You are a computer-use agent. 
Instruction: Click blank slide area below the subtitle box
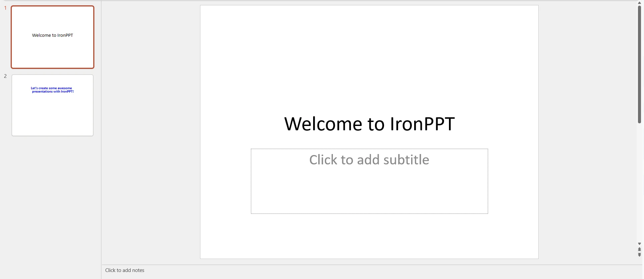[x=369, y=237]
